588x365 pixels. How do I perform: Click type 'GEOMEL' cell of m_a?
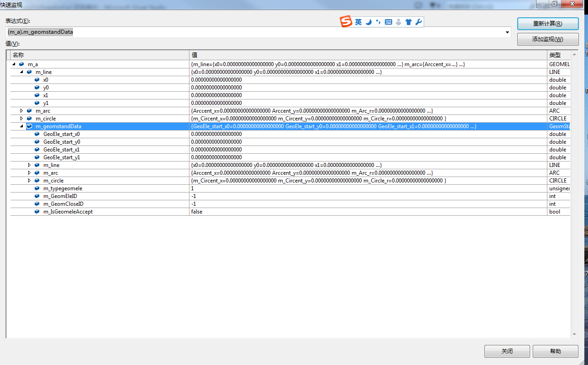pyautogui.click(x=559, y=64)
